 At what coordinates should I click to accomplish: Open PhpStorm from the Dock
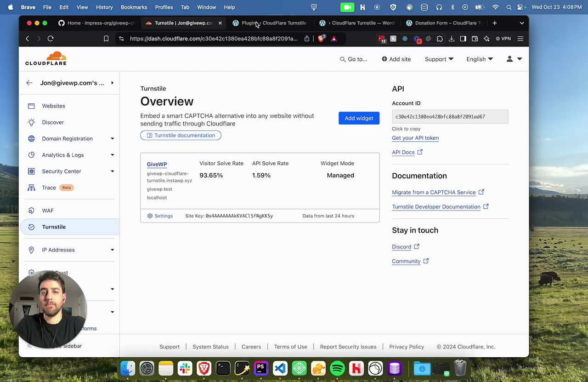(261, 368)
